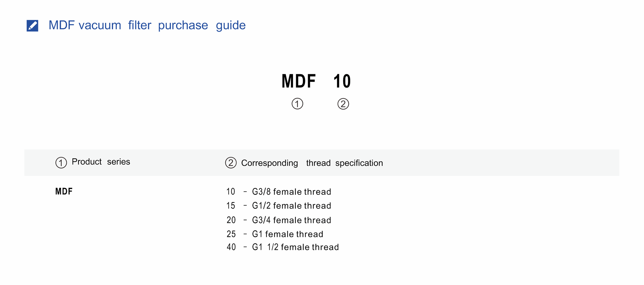Click size code 20 in the thread list
644x285 pixels.
point(231,220)
